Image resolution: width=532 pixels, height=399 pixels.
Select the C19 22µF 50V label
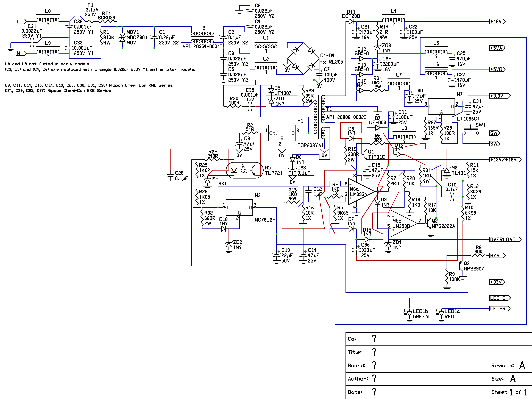pyautogui.click(x=287, y=255)
